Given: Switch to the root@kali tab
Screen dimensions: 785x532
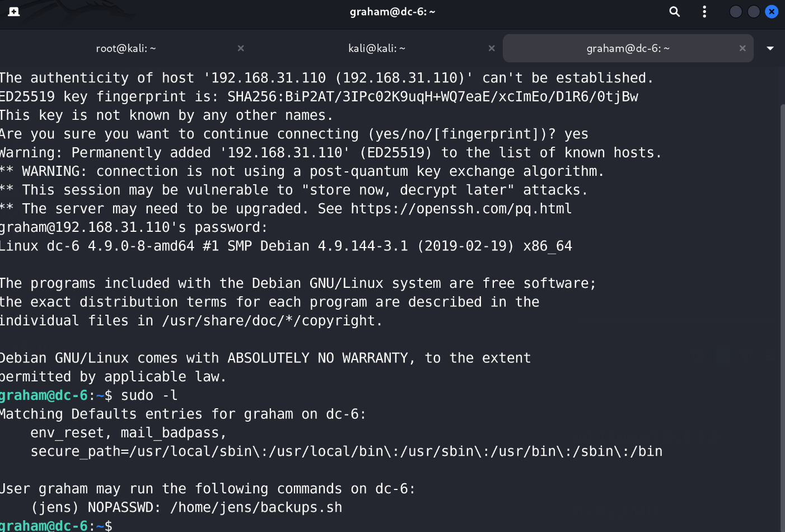Looking at the screenshot, I should tap(126, 48).
